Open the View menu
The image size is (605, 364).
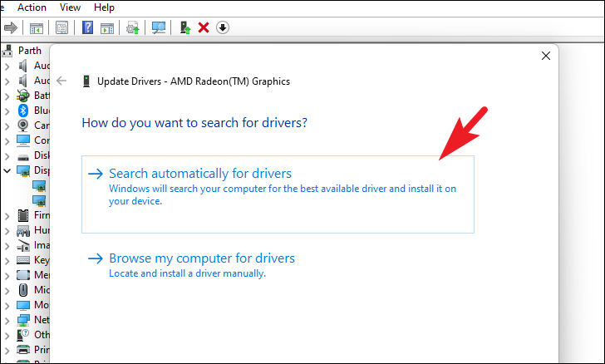tap(70, 7)
